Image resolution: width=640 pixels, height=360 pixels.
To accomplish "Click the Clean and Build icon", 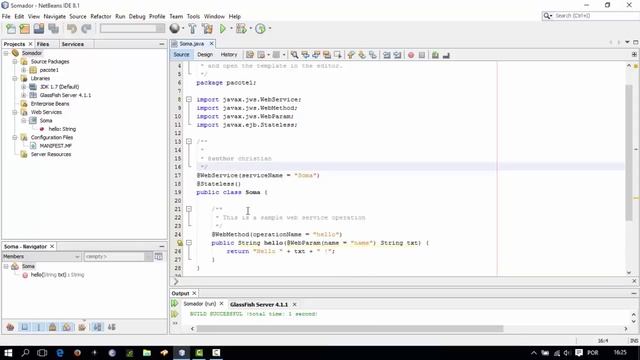I will [x=207, y=29].
